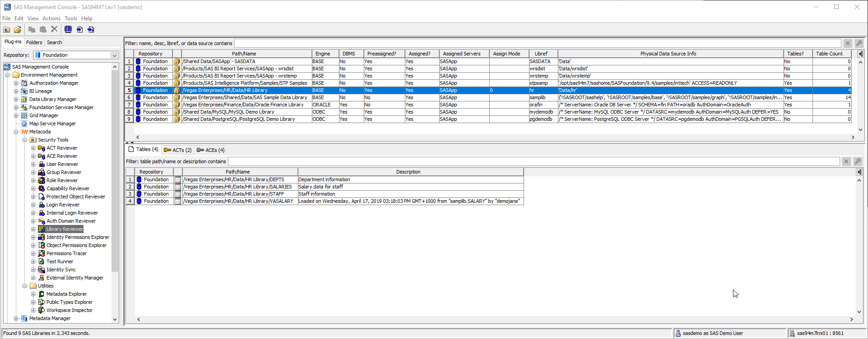Click the grayed copy toolbar icon
The image size is (868, 339).
pyautogui.click(x=32, y=30)
